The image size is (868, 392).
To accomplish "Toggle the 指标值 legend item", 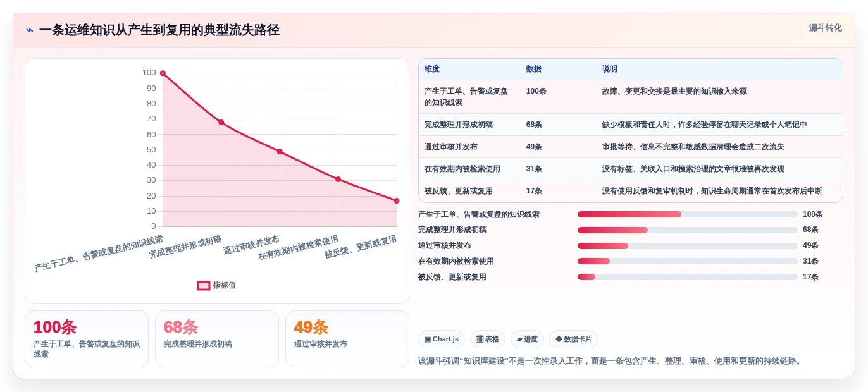I will click(x=216, y=286).
